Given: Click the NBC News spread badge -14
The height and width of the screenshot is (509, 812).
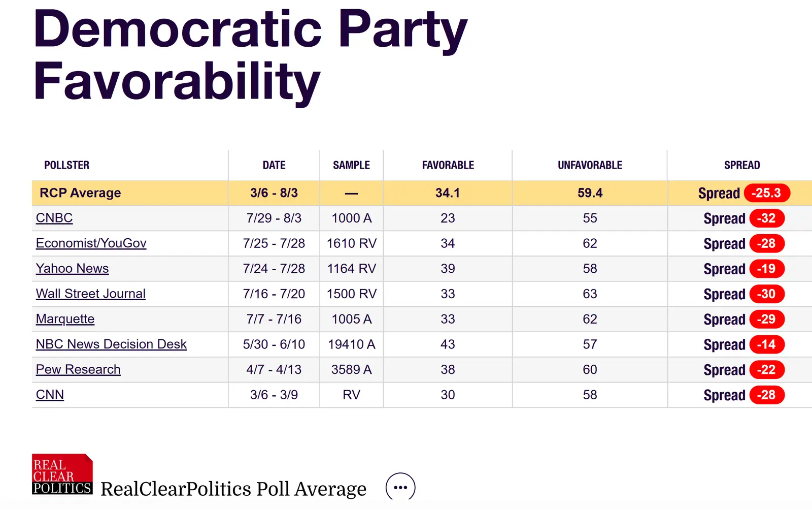Looking at the screenshot, I should 767,344.
